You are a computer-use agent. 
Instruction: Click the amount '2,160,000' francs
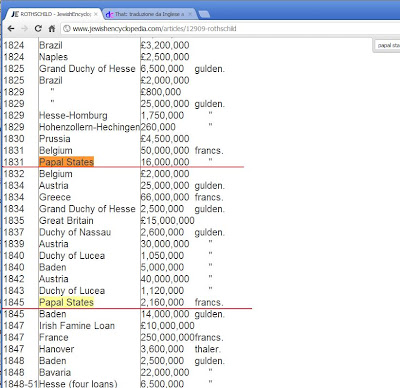click(x=162, y=302)
